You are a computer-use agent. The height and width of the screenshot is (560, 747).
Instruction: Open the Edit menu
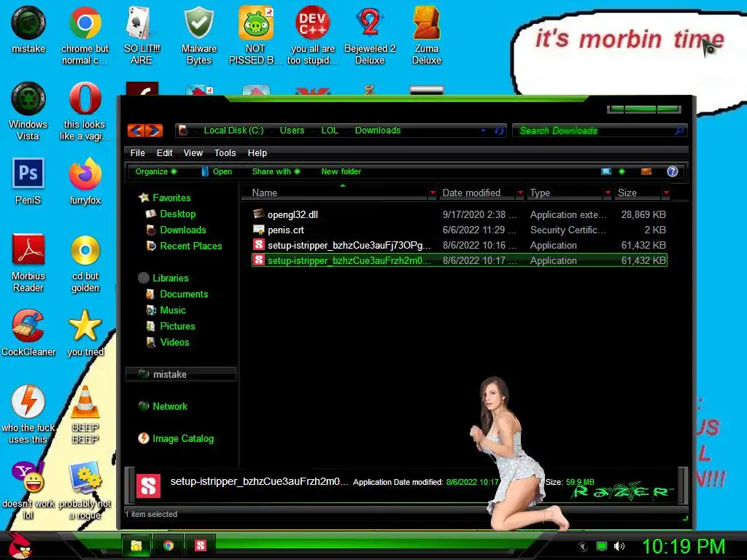164,153
